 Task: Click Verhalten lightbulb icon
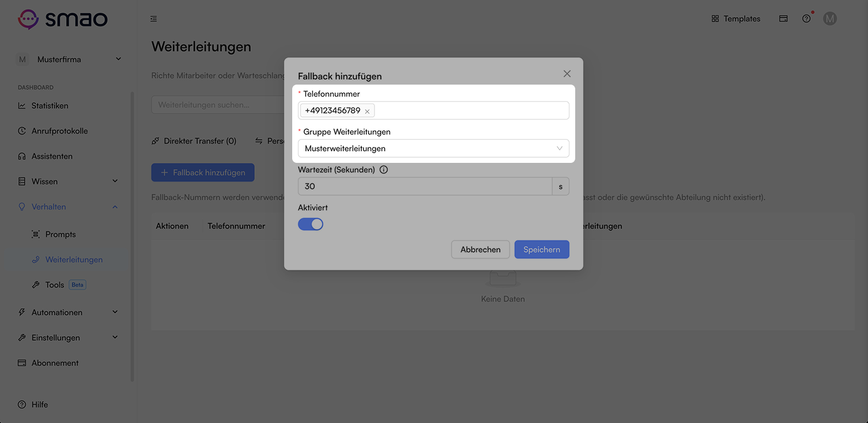click(22, 207)
